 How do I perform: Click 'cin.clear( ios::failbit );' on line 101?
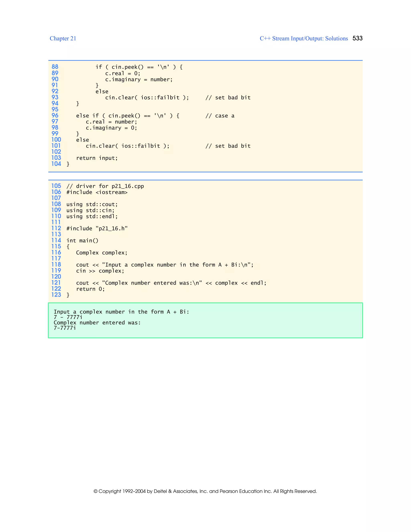point(128,146)
